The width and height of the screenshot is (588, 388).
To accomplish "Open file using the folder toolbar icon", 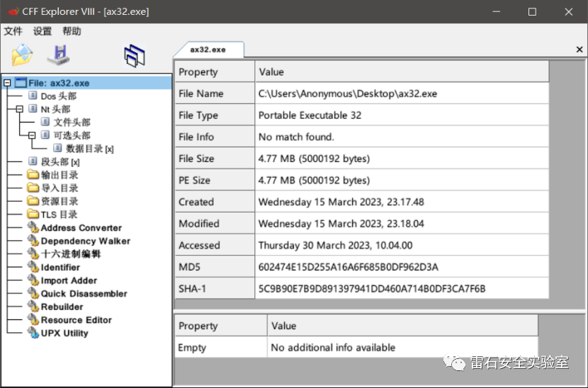I will pyautogui.click(x=22, y=55).
